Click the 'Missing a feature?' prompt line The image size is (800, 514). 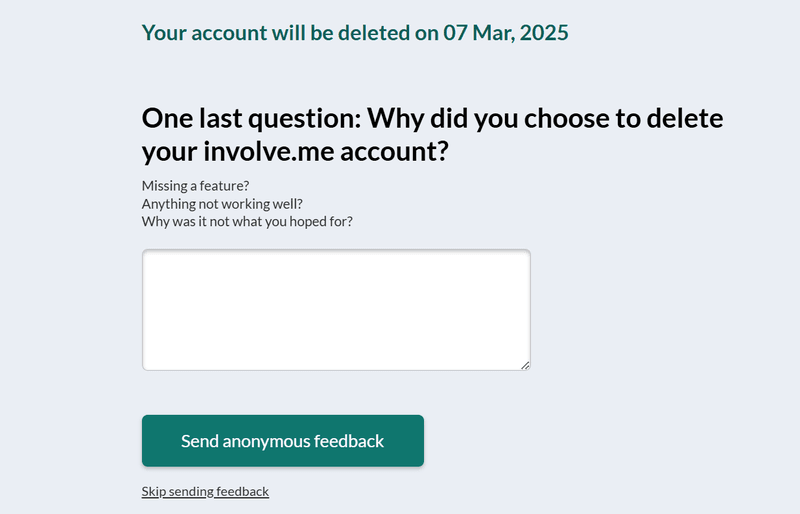click(195, 185)
